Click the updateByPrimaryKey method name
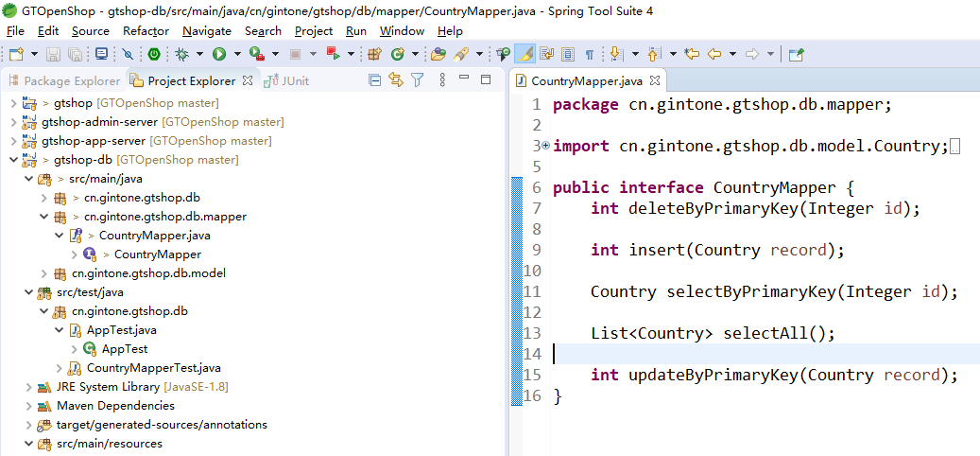Screen dimensions: 980x456 714,375
